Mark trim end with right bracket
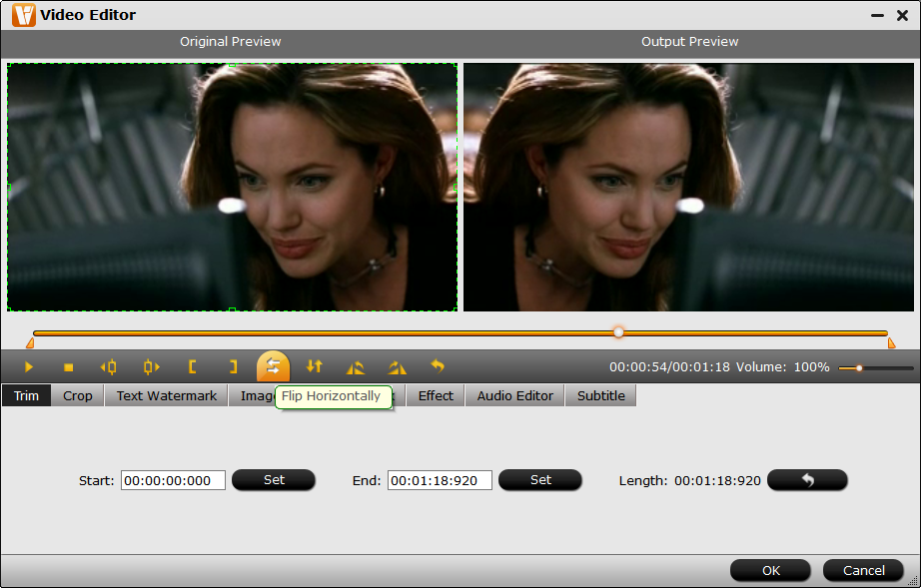Screen dimensions: 921x588 coord(233,367)
